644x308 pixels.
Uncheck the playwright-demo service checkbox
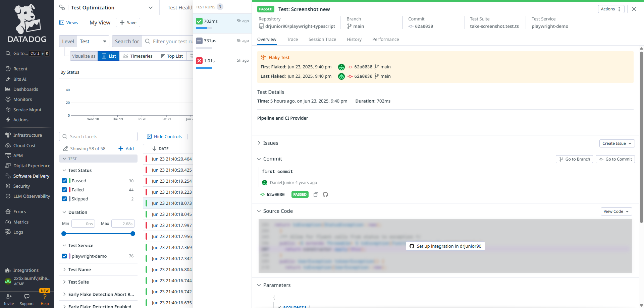pyautogui.click(x=64, y=256)
